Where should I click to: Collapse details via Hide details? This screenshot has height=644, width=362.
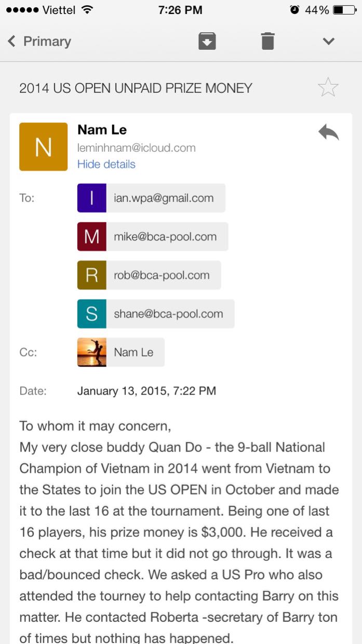[x=106, y=164]
